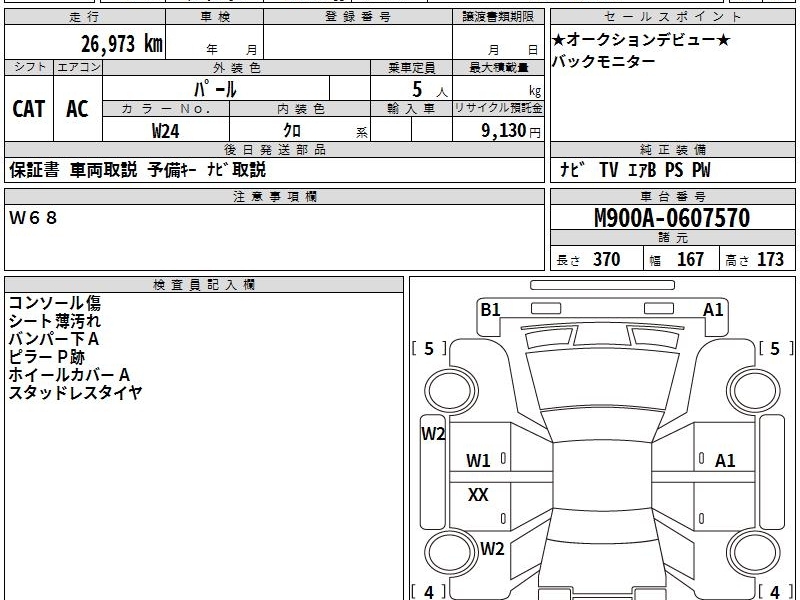Click PS in genuine equipment
Screen dimensions: 800x600
click(x=674, y=170)
